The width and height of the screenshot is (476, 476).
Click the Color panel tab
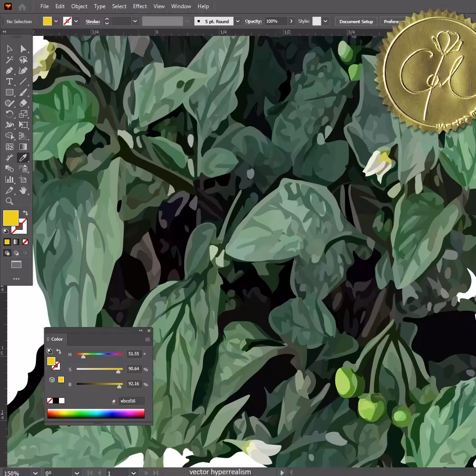(57, 339)
